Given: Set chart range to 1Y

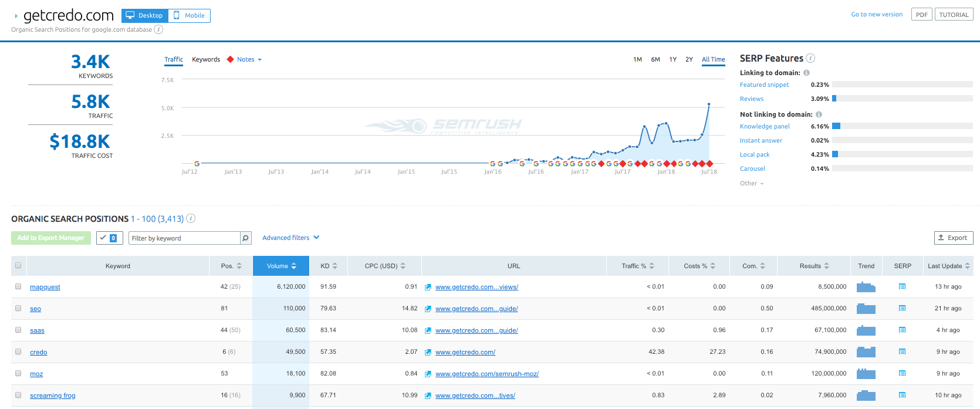Looking at the screenshot, I should (673, 59).
